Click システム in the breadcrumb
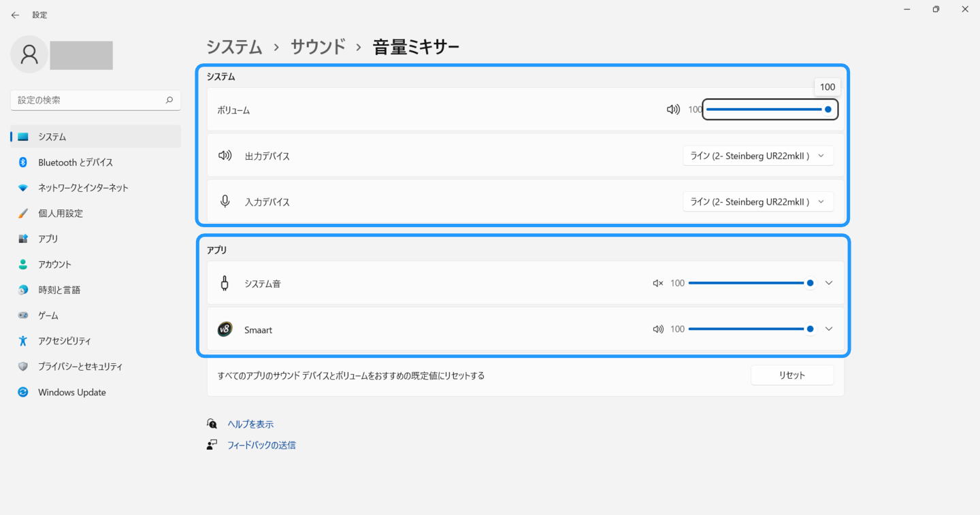 coord(234,47)
